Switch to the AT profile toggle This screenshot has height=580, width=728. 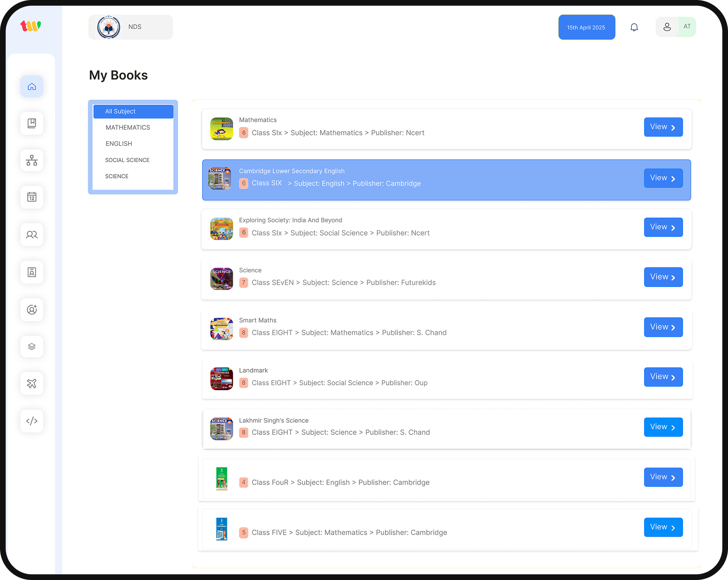click(x=687, y=27)
